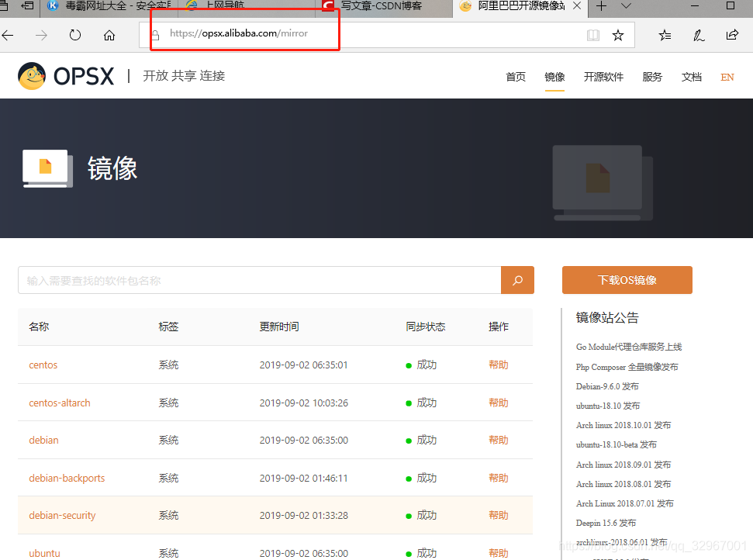
Task: Open Arch linux 2018.09.01 发布 announcement
Action: tap(623, 465)
